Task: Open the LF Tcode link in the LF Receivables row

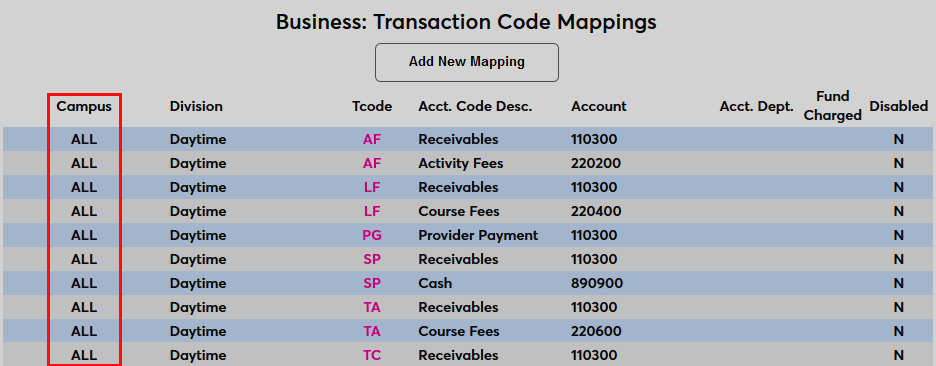Action: [372, 187]
